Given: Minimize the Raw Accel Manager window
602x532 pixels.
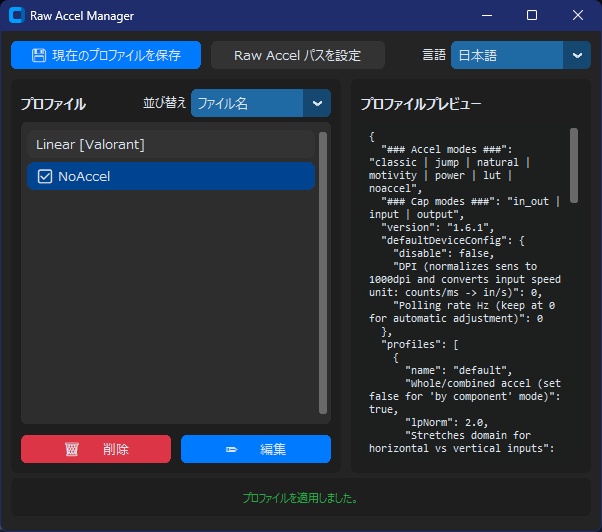Looking at the screenshot, I should coord(487,15).
